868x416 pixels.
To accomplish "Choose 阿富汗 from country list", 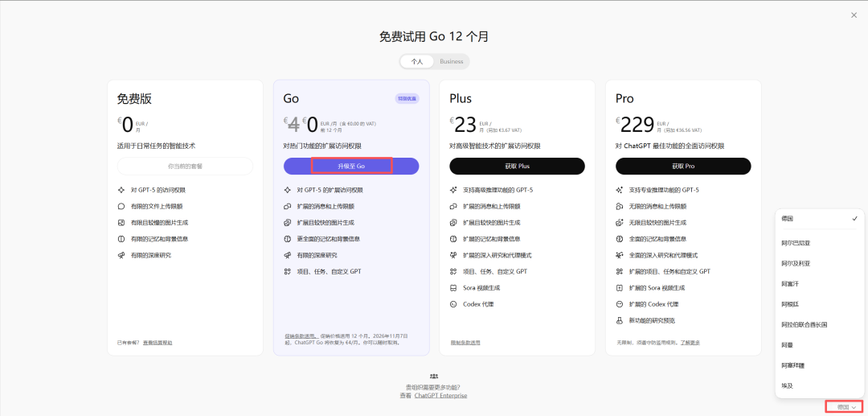I will click(819, 284).
